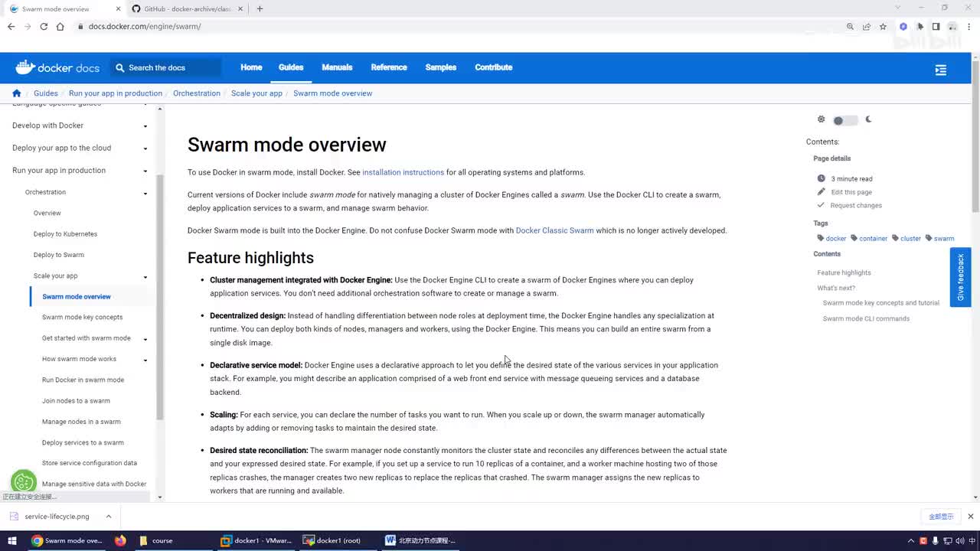The width and height of the screenshot is (980, 551).
Task: Click the green floating assistant icon
Action: tap(24, 482)
